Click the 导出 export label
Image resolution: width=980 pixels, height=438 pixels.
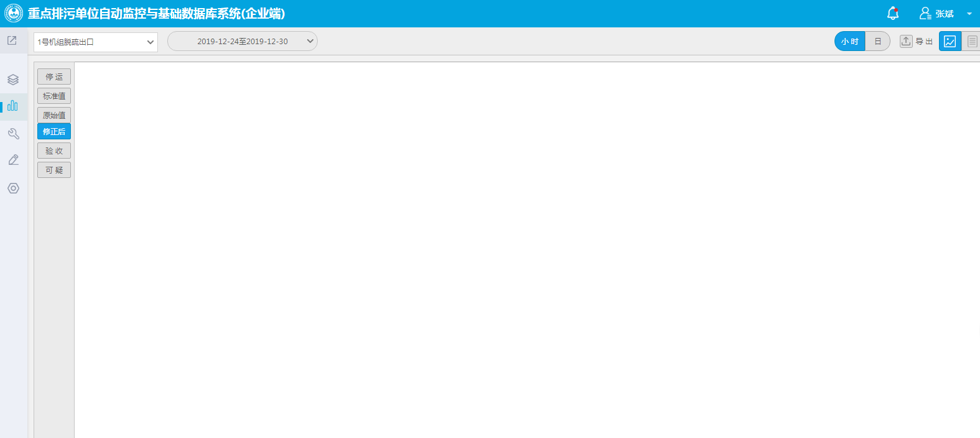[924, 42]
